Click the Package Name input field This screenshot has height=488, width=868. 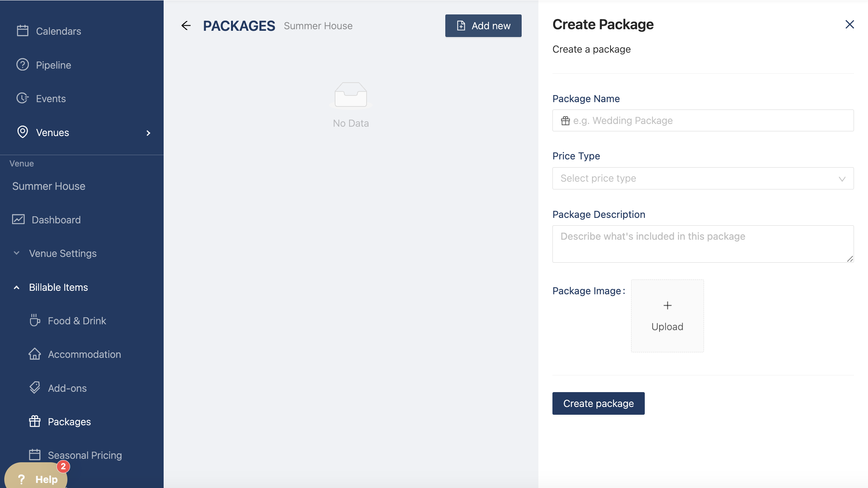pyautogui.click(x=703, y=121)
